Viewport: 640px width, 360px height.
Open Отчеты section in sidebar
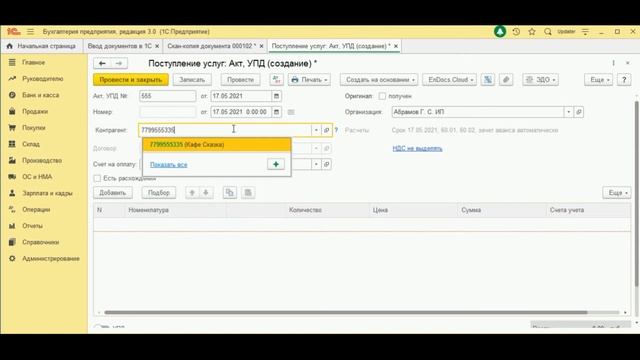32,226
